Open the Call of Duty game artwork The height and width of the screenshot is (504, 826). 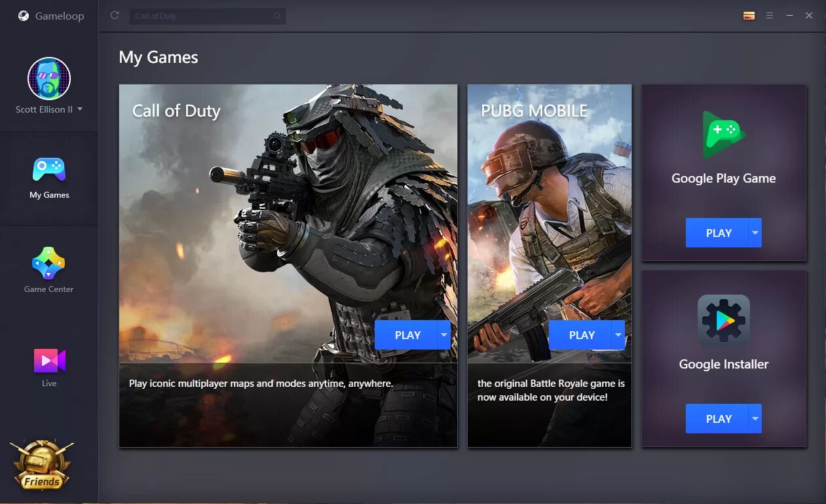(288, 223)
